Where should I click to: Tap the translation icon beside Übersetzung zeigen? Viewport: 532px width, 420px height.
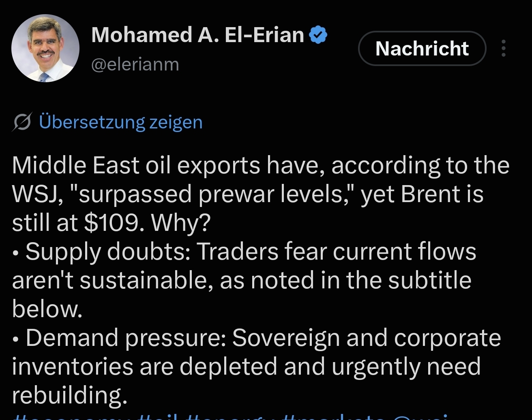tap(22, 122)
